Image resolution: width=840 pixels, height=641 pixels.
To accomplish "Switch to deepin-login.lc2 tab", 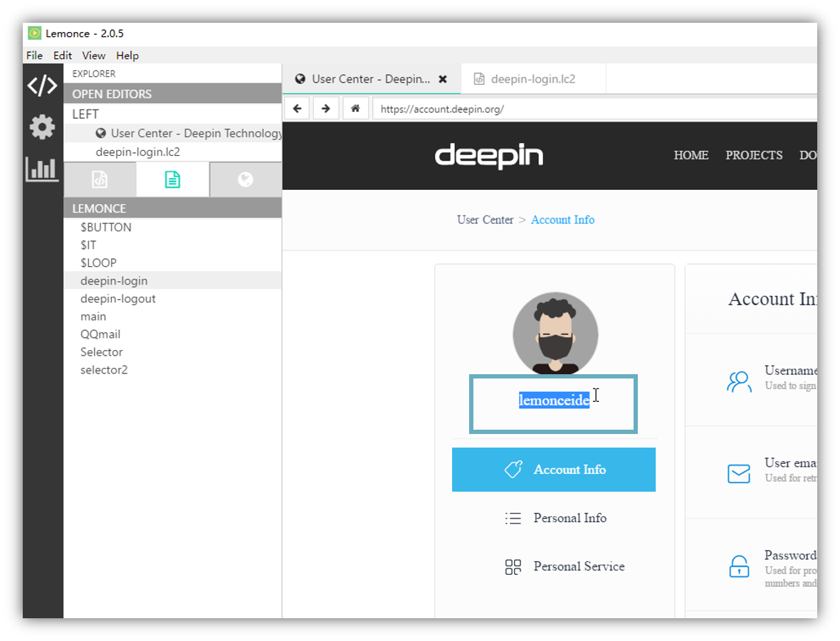I will click(534, 79).
